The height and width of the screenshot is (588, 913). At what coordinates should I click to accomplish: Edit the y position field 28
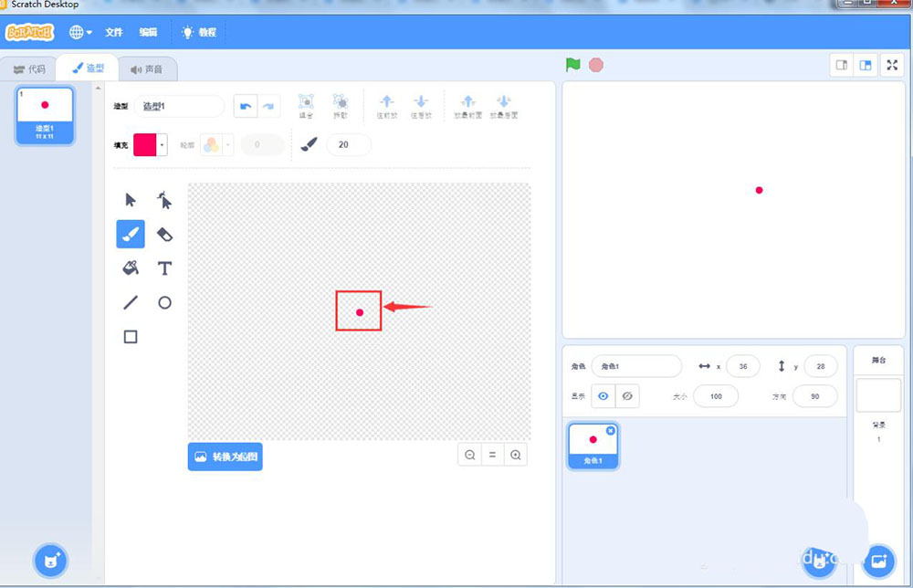pos(821,366)
